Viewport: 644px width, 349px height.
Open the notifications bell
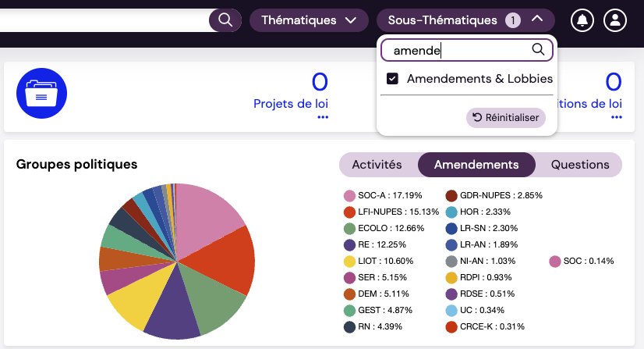click(582, 20)
